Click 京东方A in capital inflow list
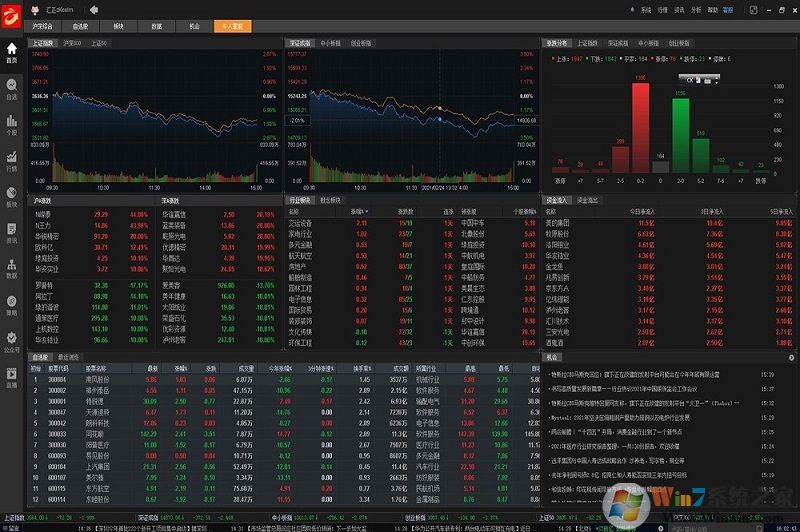The width and height of the screenshot is (800, 532). (557, 288)
